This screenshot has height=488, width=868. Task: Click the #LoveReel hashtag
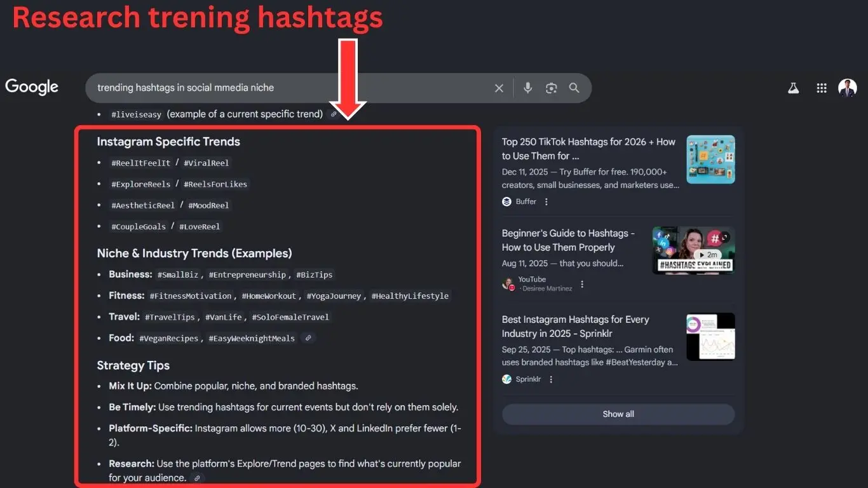200,226
